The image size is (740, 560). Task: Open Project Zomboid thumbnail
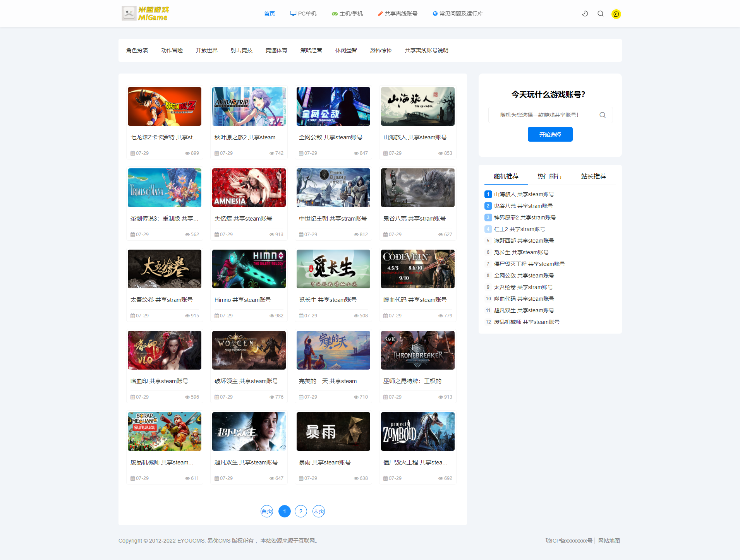tap(418, 432)
